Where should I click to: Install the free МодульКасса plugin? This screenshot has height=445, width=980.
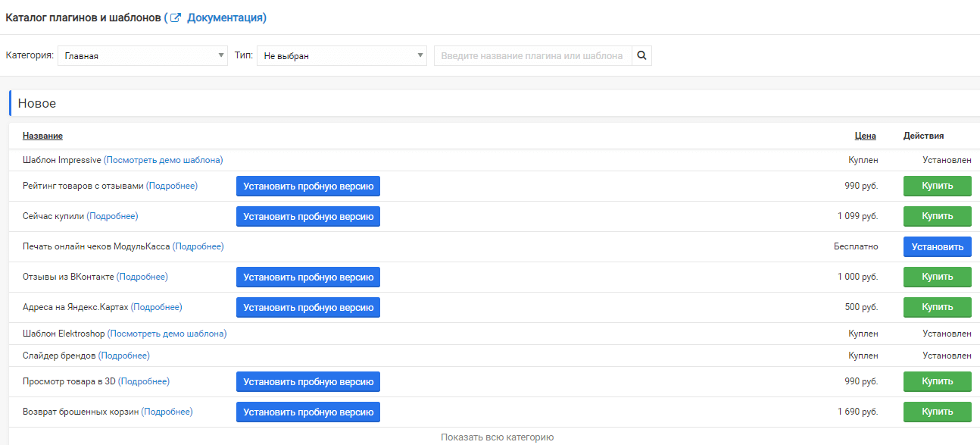(x=937, y=246)
